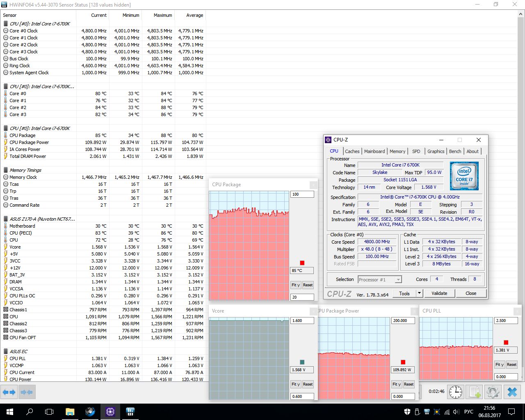Open HWiNFO sensor settings via the gear icon
The image size is (525, 420).
[x=493, y=392]
